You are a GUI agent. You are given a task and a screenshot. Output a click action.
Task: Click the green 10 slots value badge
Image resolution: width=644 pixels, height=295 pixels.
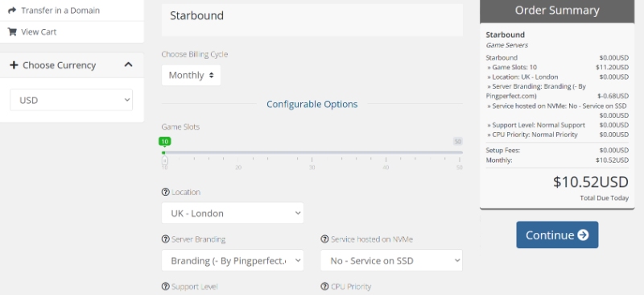pos(165,142)
